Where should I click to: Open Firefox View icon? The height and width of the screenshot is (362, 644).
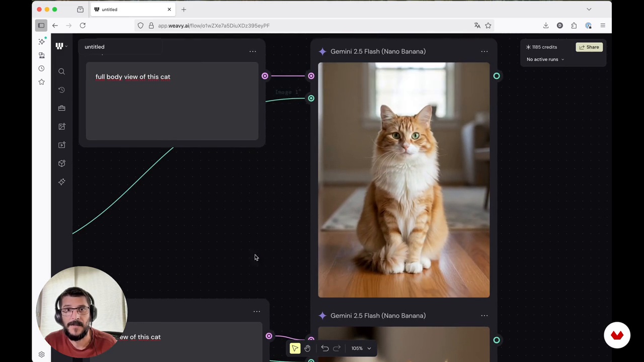[x=80, y=10]
